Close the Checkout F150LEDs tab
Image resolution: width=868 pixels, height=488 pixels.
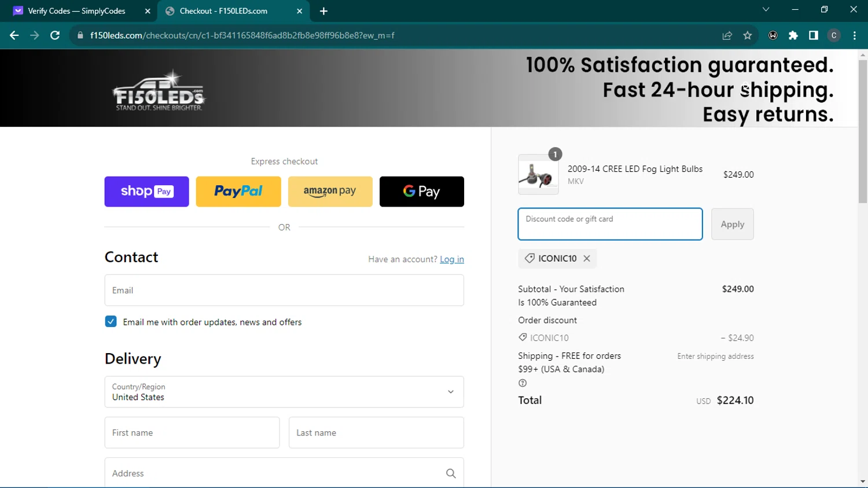(x=300, y=11)
